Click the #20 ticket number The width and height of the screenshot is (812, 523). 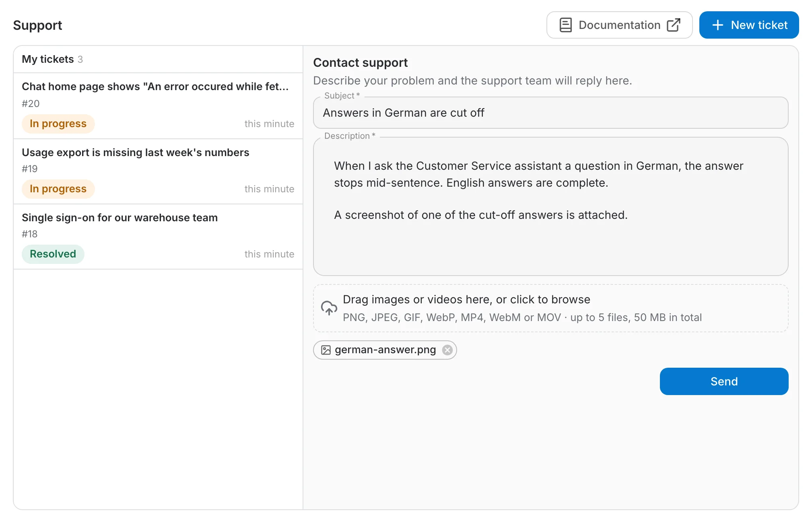coord(31,103)
